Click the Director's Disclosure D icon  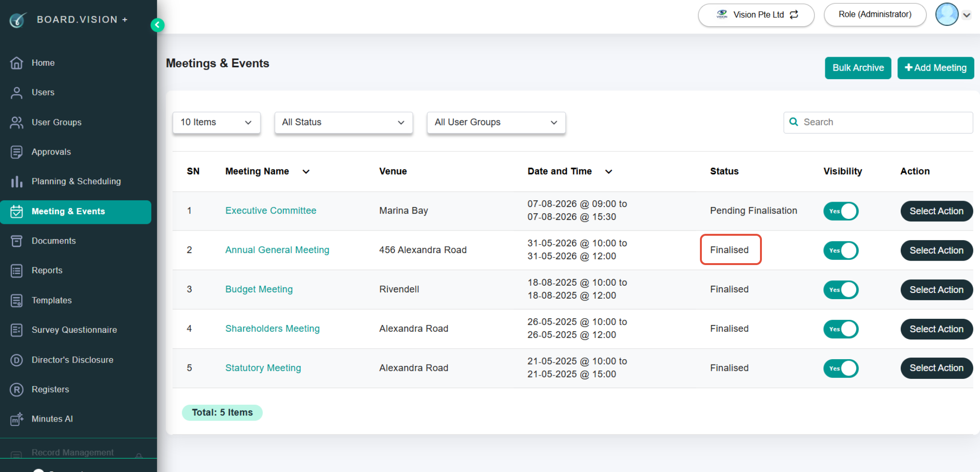tap(17, 360)
